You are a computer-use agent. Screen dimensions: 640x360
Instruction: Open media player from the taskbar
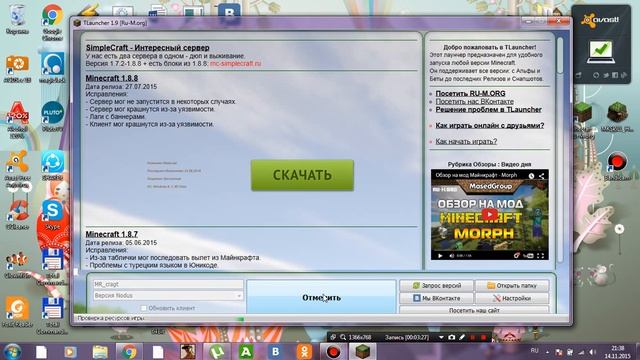click(70, 351)
